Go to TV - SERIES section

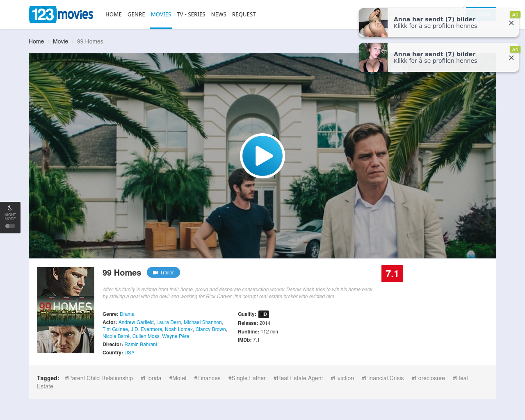[191, 14]
